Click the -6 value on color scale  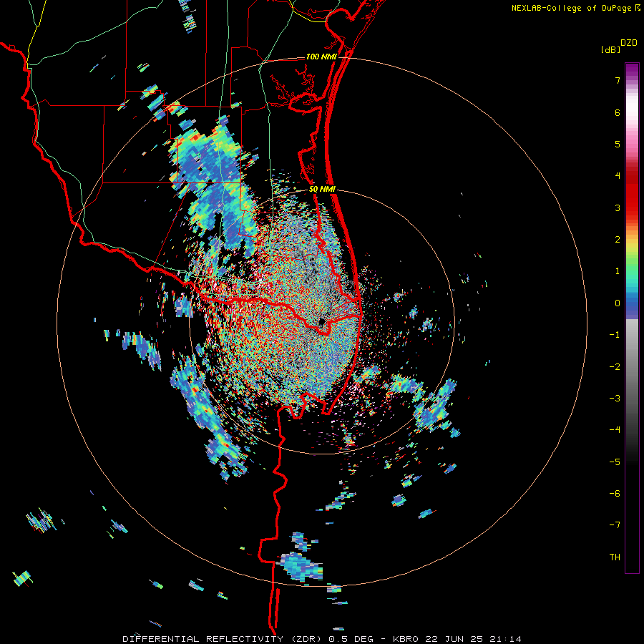coord(615,494)
